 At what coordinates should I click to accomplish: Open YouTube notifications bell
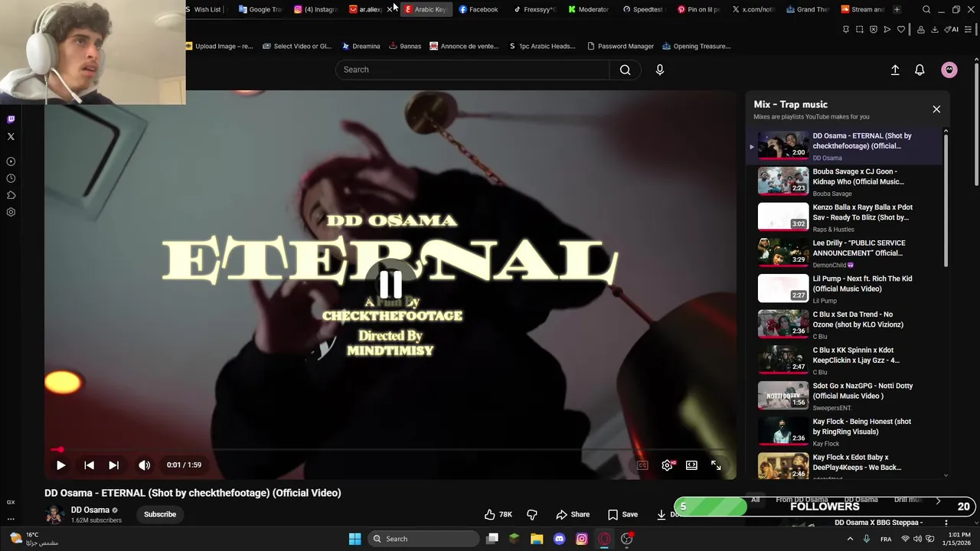click(920, 70)
